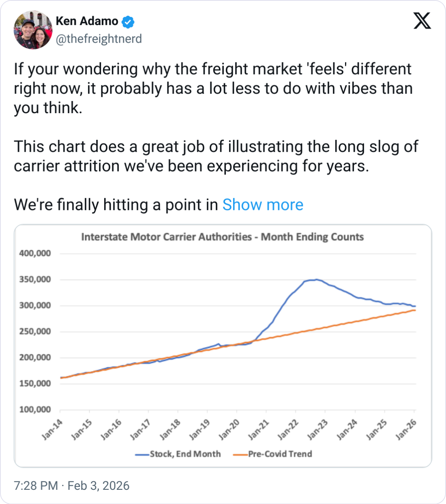The height and width of the screenshot is (504, 446).
Task: Open the 7:28 PM · Feb 3, 2026 timestamp
Action: 72,485
